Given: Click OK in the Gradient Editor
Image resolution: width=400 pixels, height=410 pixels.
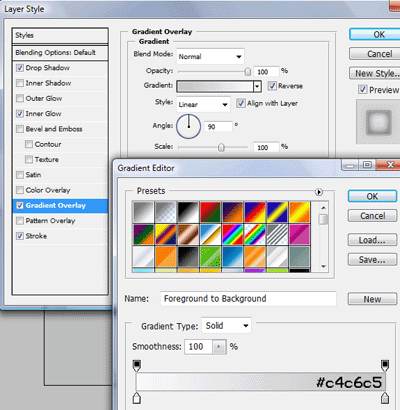Looking at the screenshot, I should coord(372,196).
